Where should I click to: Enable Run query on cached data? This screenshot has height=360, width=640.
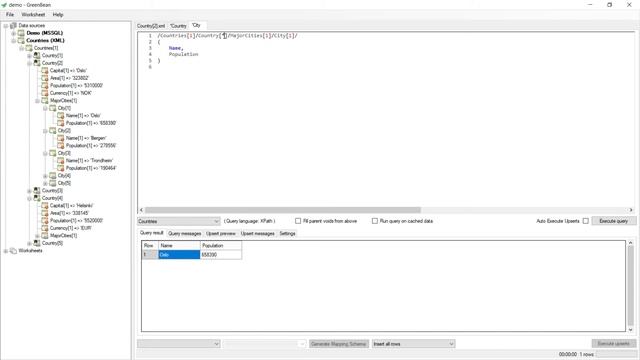375,221
